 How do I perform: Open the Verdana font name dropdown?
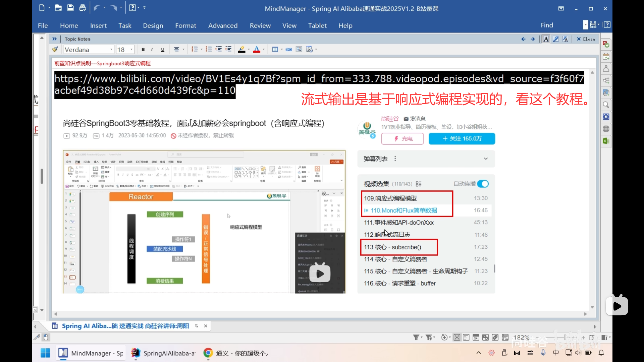(111, 50)
